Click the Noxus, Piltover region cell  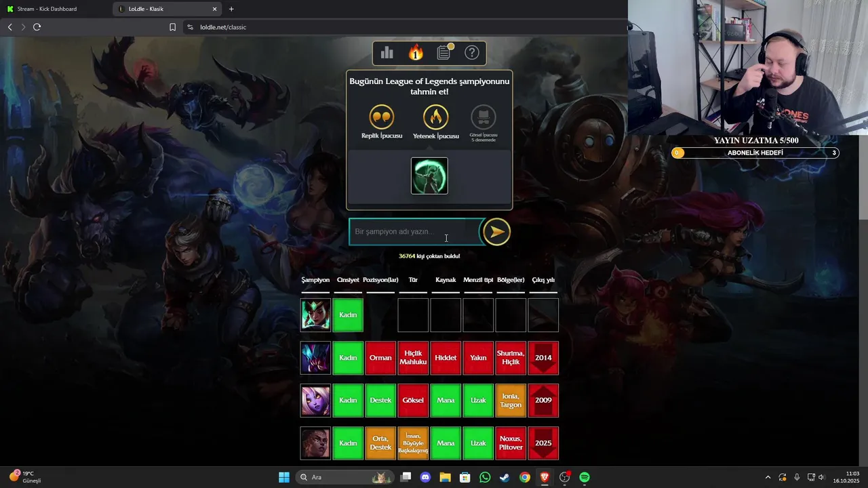click(511, 443)
